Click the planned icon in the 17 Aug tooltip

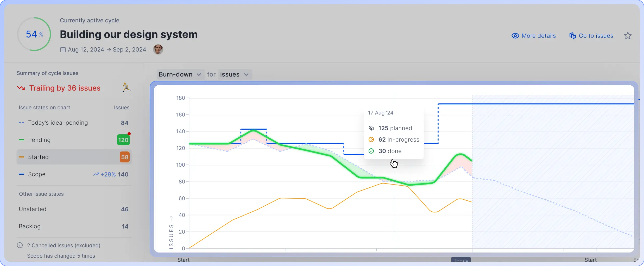371,128
